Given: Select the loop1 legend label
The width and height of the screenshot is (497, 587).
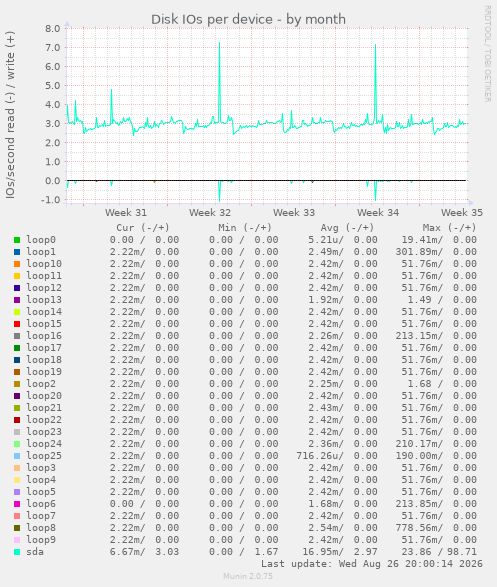Looking at the screenshot, I should (41, 252).
